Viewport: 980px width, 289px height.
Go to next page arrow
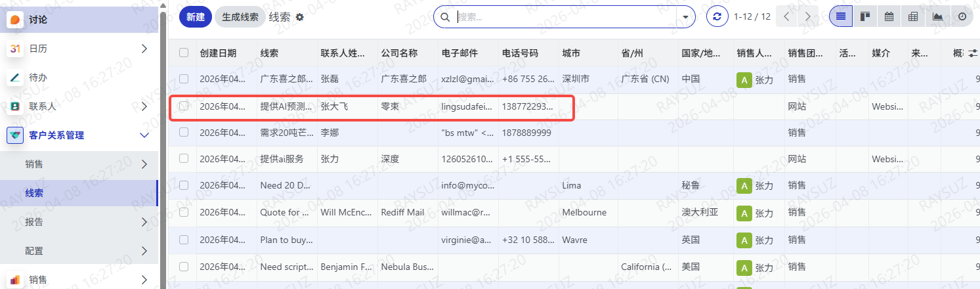(807, 17)
